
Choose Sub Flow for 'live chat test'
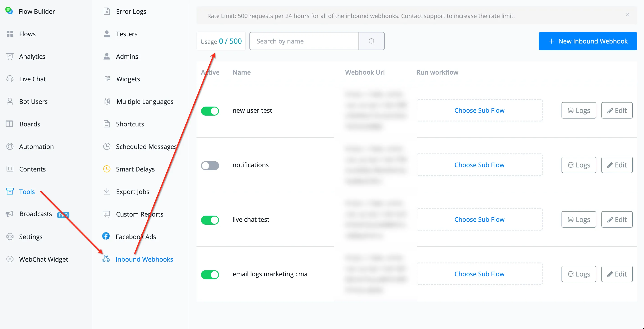pyautogui.click(x=480, y=219)
